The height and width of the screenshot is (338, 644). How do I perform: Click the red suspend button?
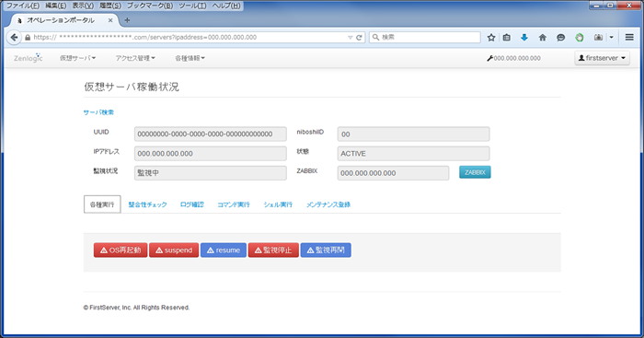pos(174,250)
